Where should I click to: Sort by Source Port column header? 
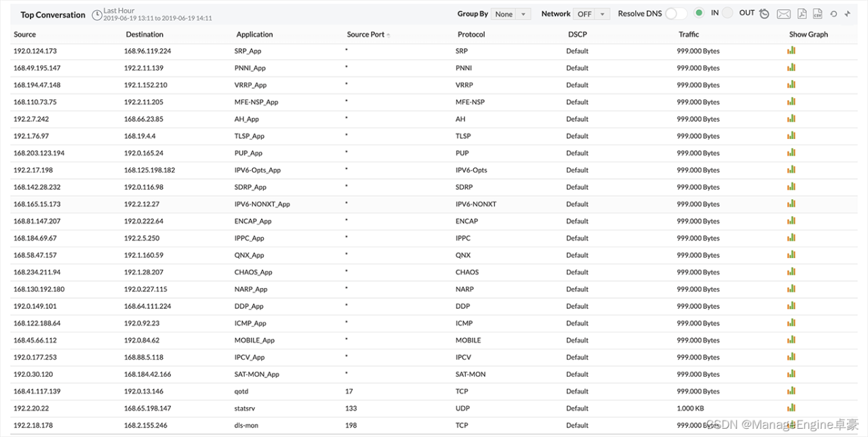368,34
